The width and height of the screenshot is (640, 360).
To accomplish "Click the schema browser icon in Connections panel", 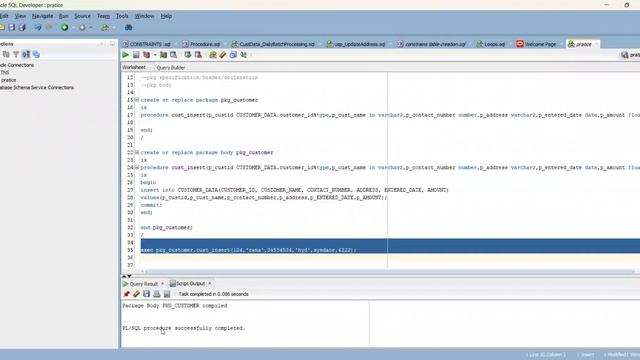I will tap(26, 54).
